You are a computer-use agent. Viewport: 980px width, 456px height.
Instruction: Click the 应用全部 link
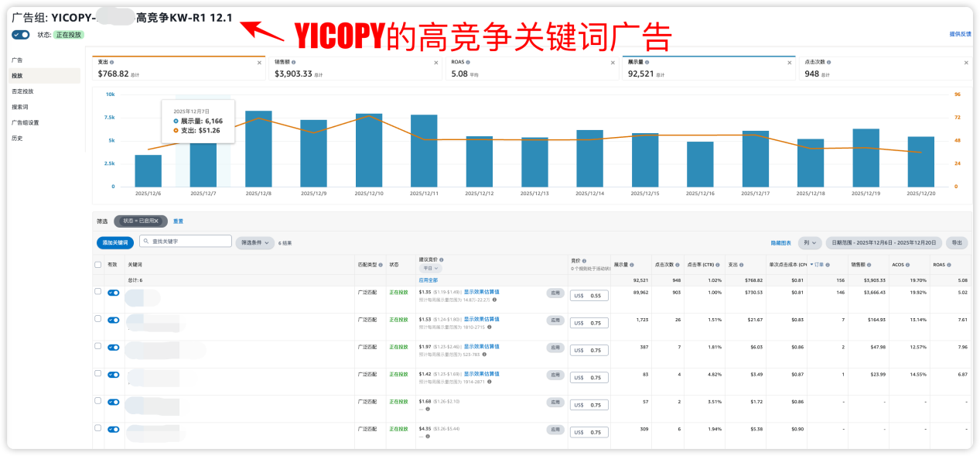coord(429,279)
